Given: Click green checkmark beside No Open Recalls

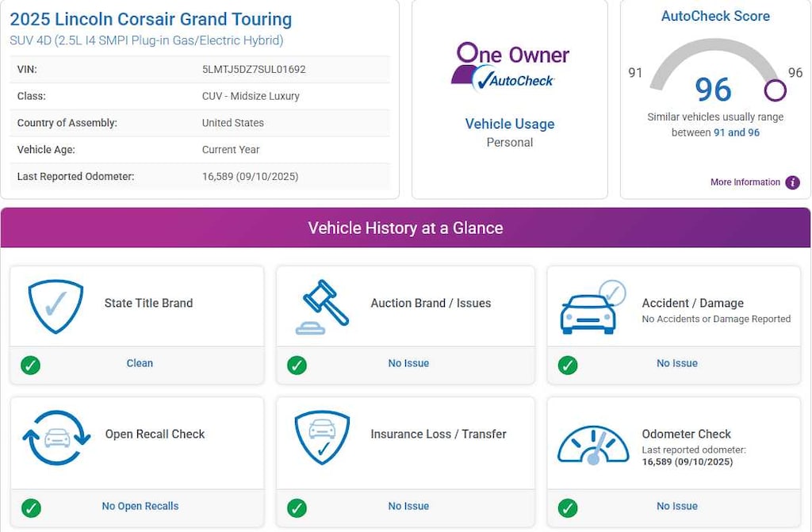Looking at the screenshot, I should [31, 507].
